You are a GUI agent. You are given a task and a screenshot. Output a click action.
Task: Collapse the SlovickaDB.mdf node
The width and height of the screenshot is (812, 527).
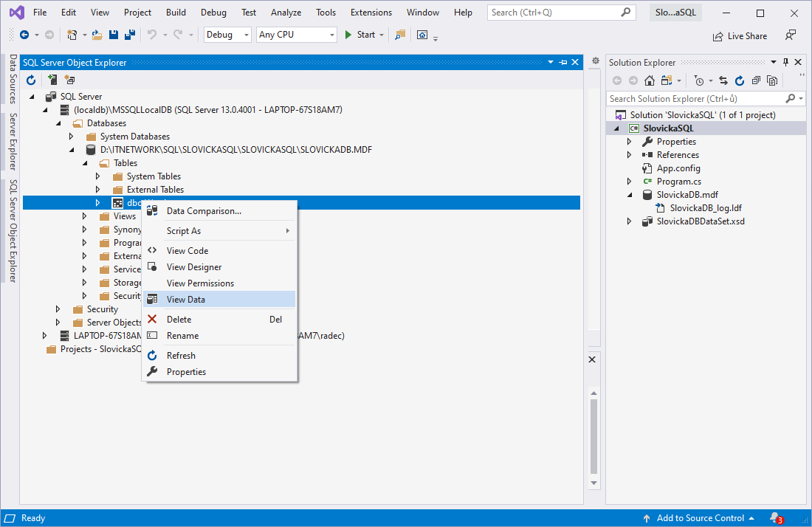630,195
